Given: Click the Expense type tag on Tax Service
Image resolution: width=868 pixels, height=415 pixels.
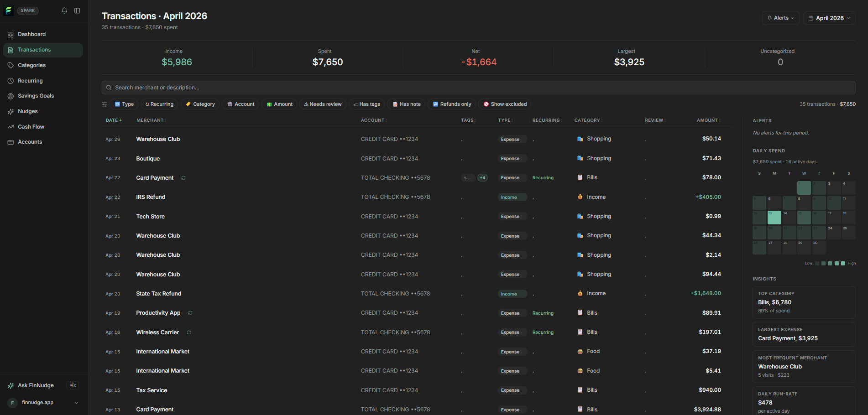Looking at the screenshot, I should tap(512, 390).
